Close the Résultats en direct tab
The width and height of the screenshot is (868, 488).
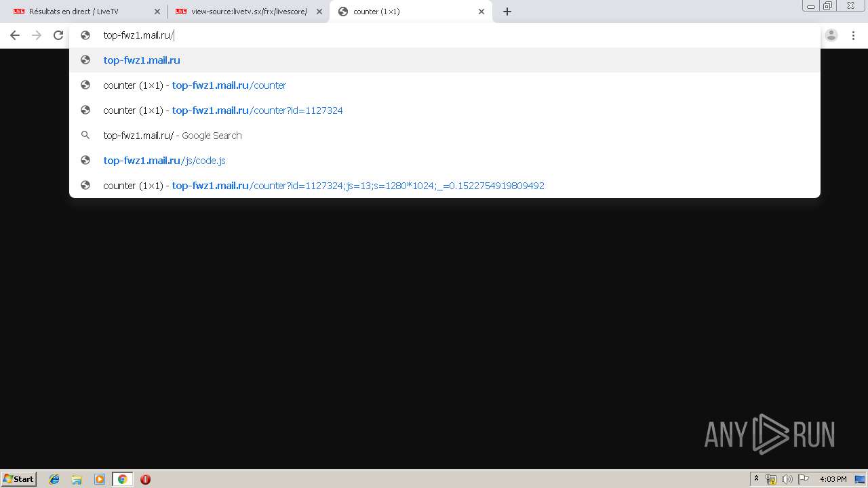(x=157, y=12)
